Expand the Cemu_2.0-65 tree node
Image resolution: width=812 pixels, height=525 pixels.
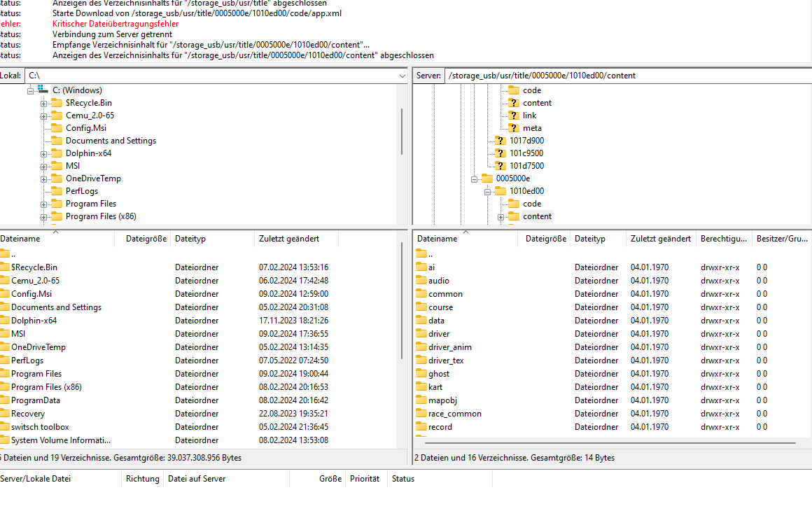(44, 116)
